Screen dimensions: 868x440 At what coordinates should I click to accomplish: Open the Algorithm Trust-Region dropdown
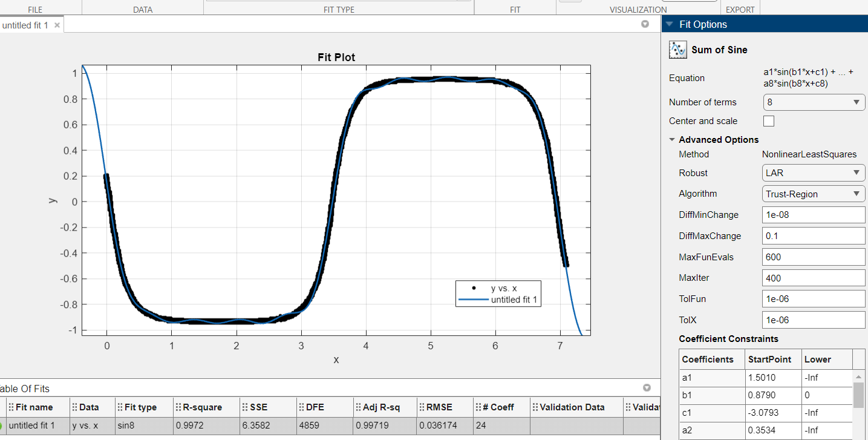click(814, 194)
